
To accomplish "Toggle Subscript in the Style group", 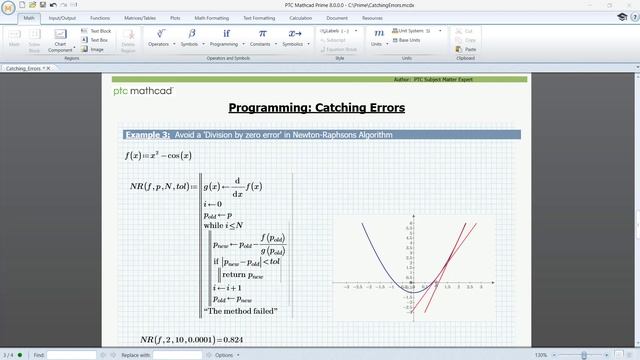I will [333, 40].
